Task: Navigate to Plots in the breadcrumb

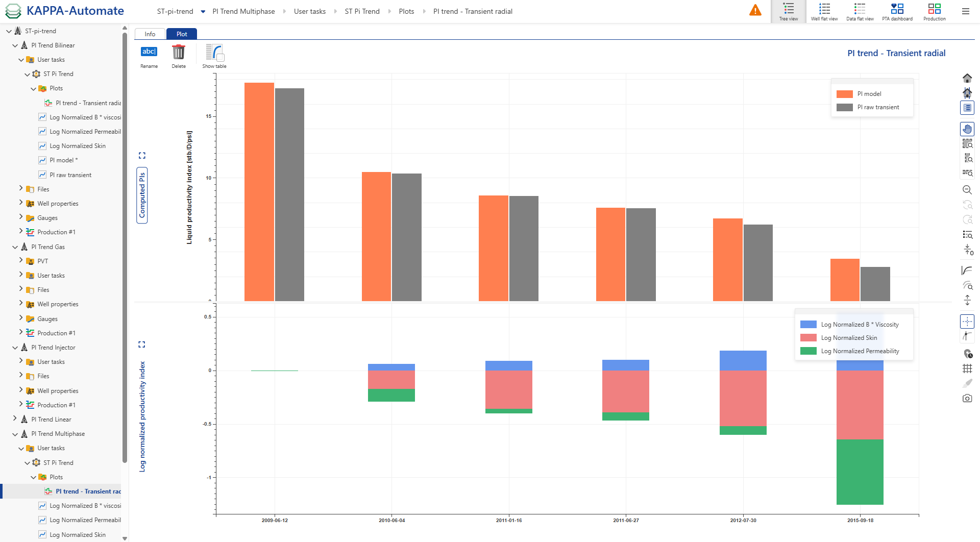Action: [406, 11]
